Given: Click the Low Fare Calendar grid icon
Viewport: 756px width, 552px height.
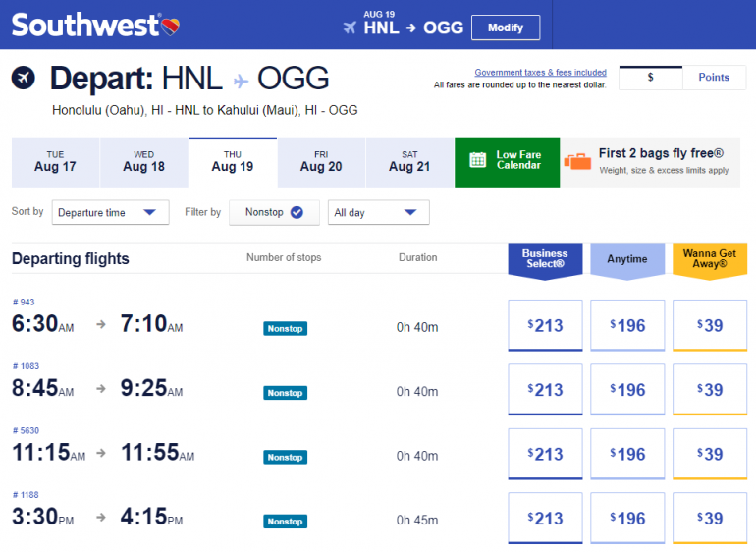Looking at the screenshot, I should pyautogui.click(x=478, y=161).
